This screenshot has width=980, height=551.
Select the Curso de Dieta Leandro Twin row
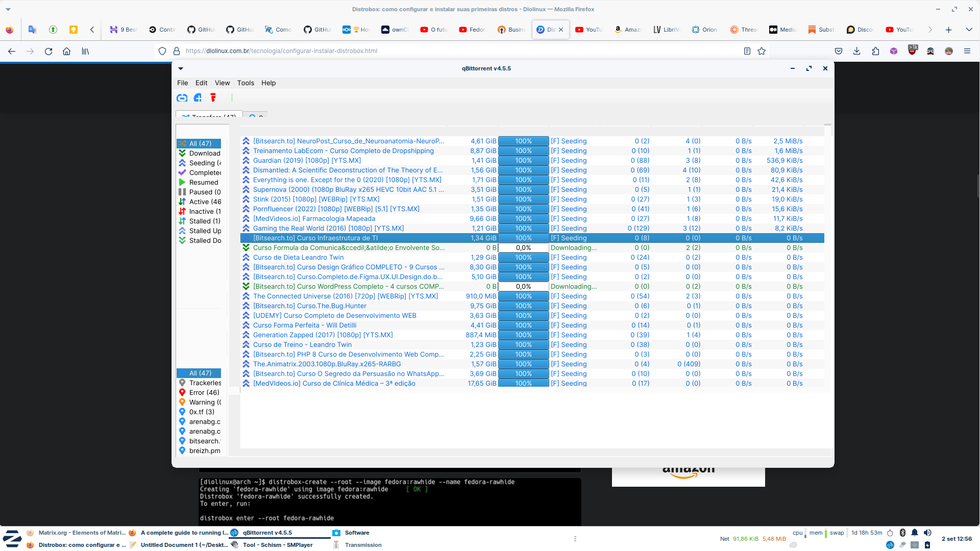(x=357, y=257)
